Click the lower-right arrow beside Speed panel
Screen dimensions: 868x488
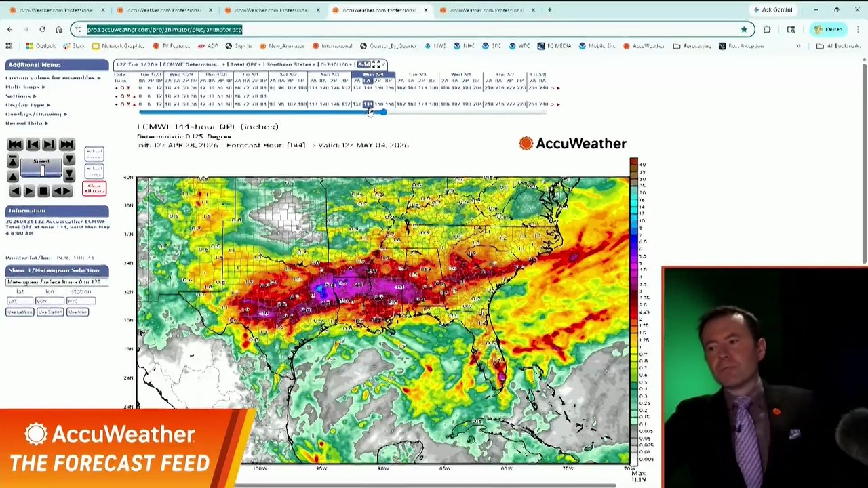(x=69, y=176)
